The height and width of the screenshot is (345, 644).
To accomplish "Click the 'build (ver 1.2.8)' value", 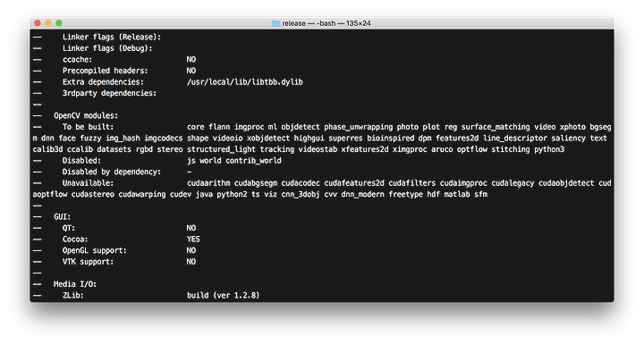I will [x=223, y=295].
